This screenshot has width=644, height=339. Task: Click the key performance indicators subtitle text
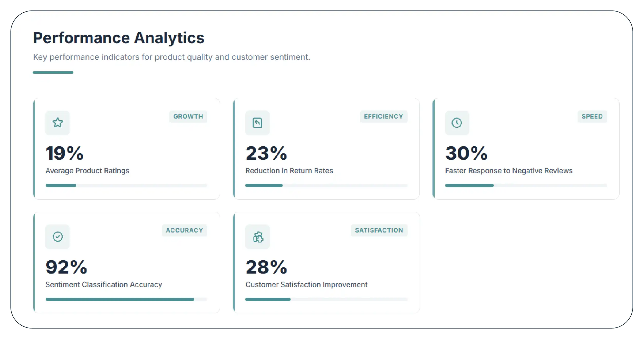point(171,57)
